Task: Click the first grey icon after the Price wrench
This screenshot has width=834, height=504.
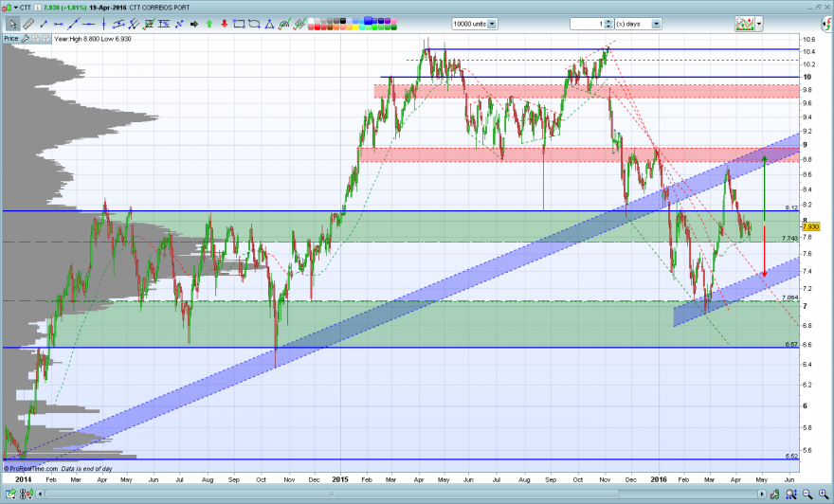Action: (x=35, y=39)
